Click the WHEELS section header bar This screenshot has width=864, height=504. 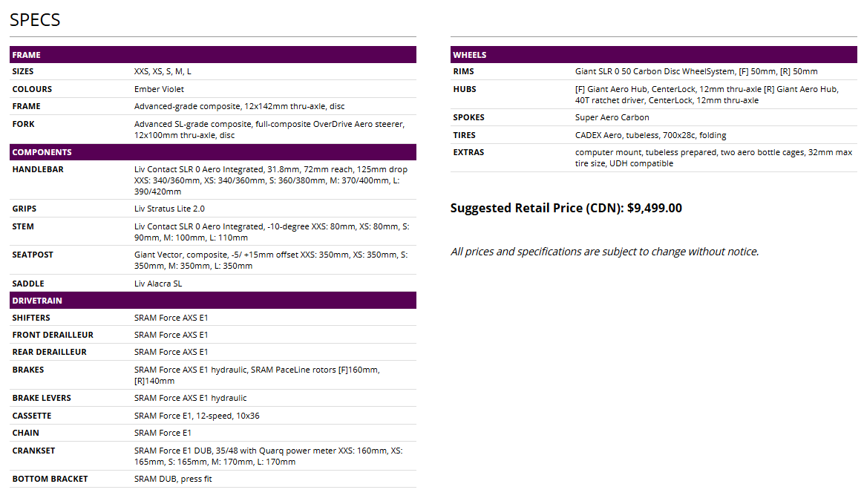[653, 55]
